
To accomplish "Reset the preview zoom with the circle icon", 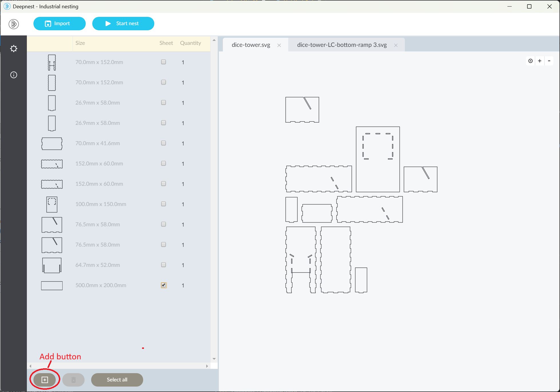I will pos(531,61).
